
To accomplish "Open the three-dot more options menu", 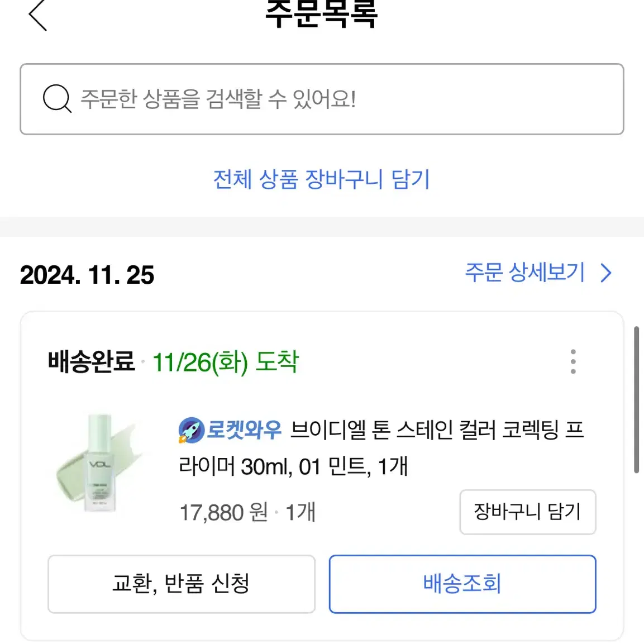I will [x=573, y=362].
